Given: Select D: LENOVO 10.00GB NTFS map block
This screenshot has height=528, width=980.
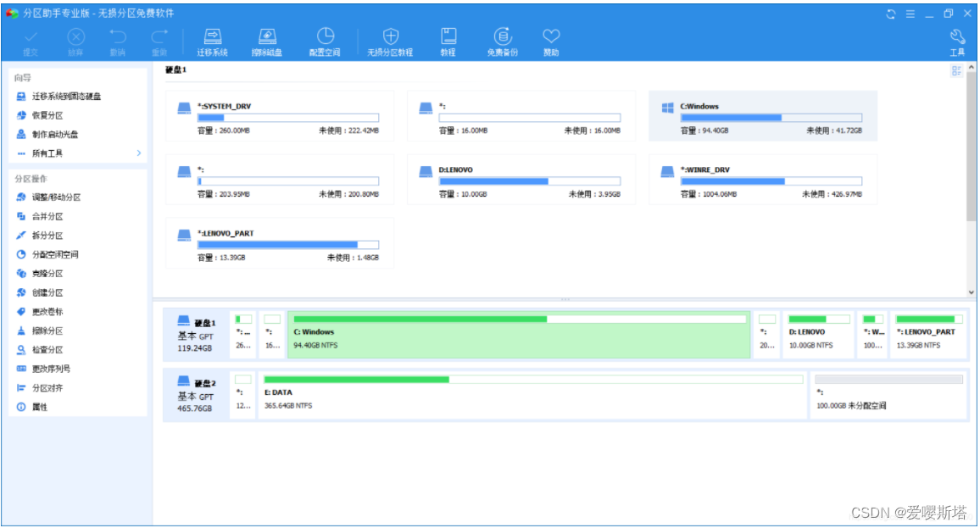Looking at the screenshot, I should [818, 334].
